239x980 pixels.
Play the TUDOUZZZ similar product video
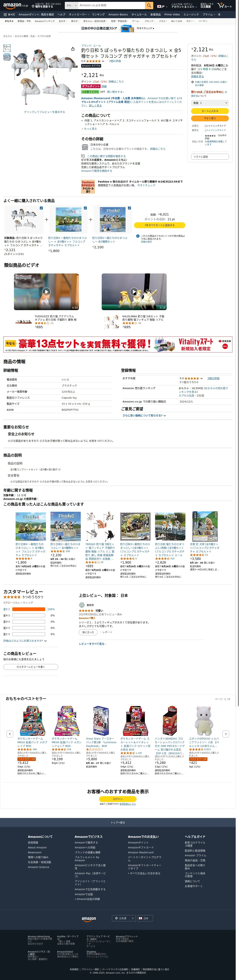(x=46, y=291)
